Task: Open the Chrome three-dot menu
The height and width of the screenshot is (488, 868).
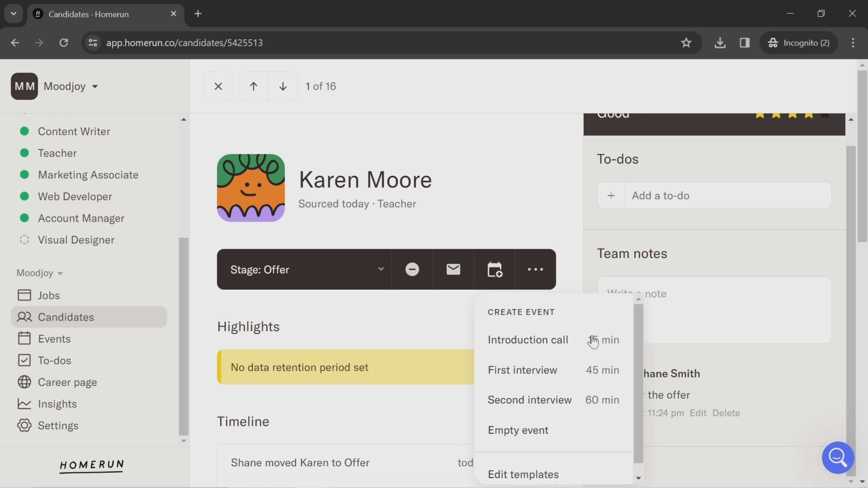Action: [853, 43]
